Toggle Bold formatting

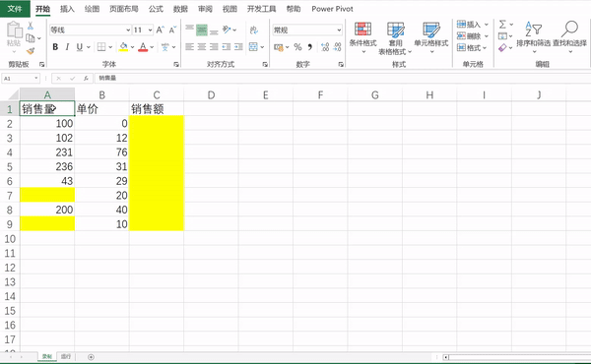[x=55, y=47]
